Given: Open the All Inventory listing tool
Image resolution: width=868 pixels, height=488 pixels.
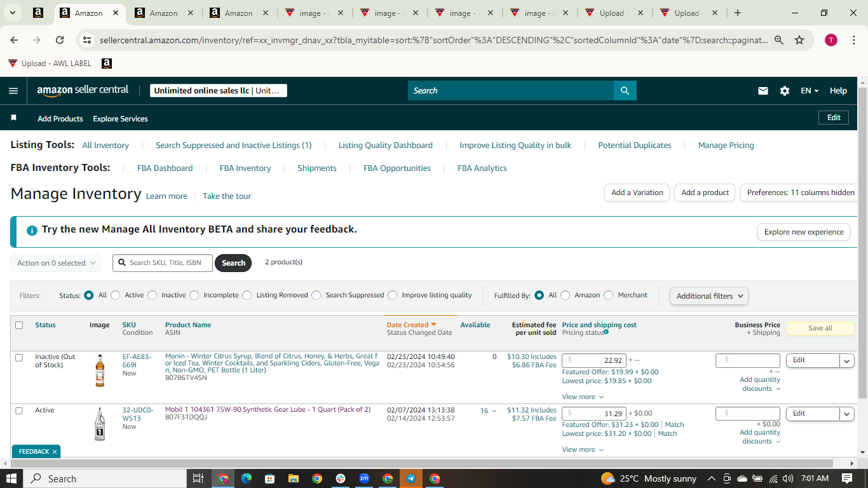Looking at the screenshot, I should click(105, 146).
